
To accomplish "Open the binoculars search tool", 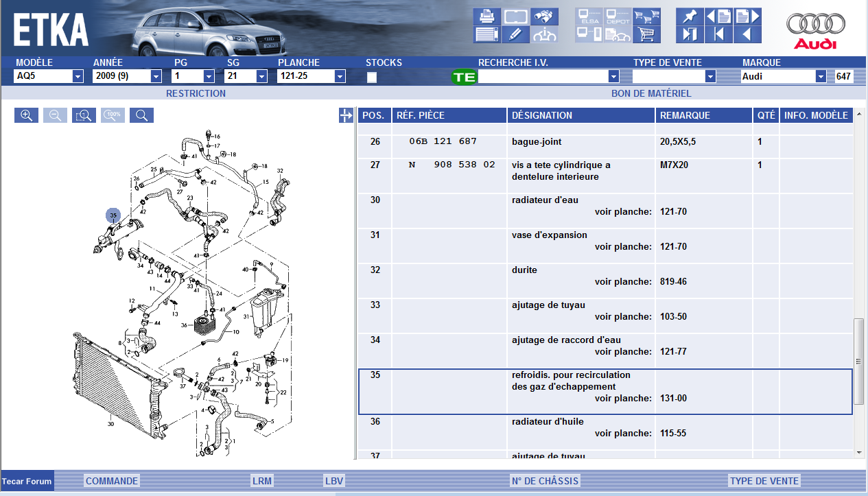I will pyautogui.click(x=544, y=16).
